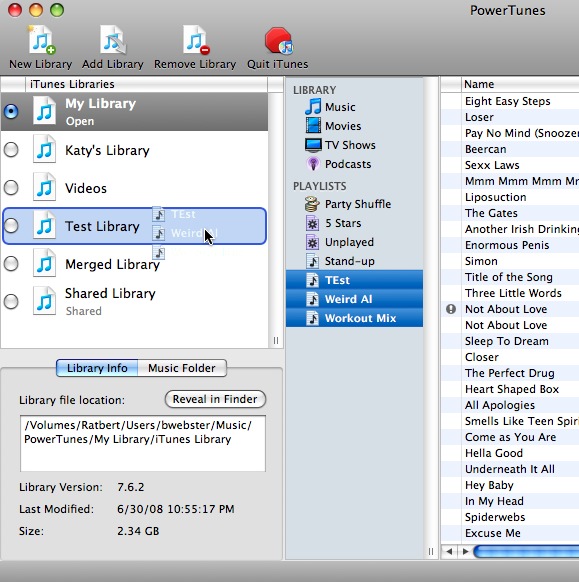Click the Reveal in Finder button

(x=215, y=399)
